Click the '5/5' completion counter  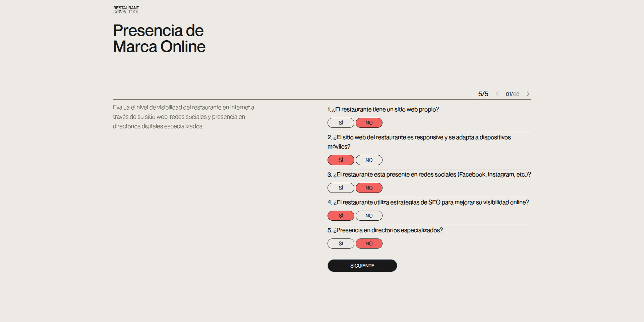click(x=483, y=94)
